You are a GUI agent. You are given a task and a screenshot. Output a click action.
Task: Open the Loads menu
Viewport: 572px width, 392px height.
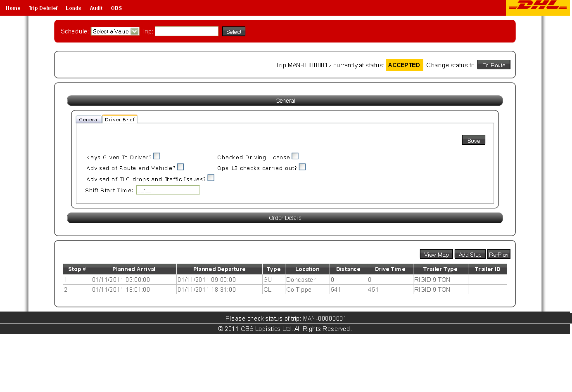[x=74, y=8]
